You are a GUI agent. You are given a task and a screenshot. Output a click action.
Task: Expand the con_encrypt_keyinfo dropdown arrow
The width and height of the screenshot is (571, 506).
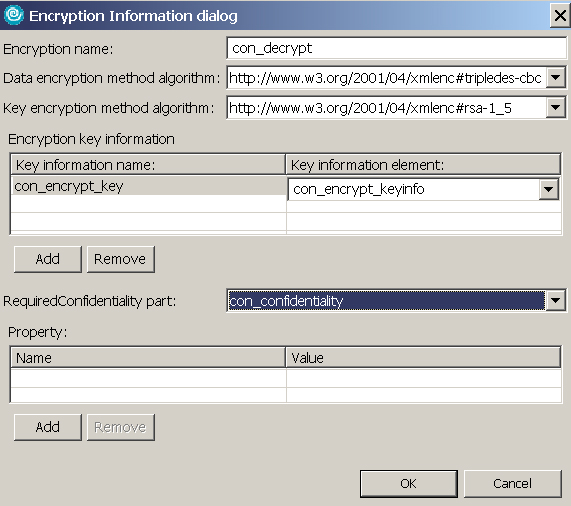coord(548,189)
